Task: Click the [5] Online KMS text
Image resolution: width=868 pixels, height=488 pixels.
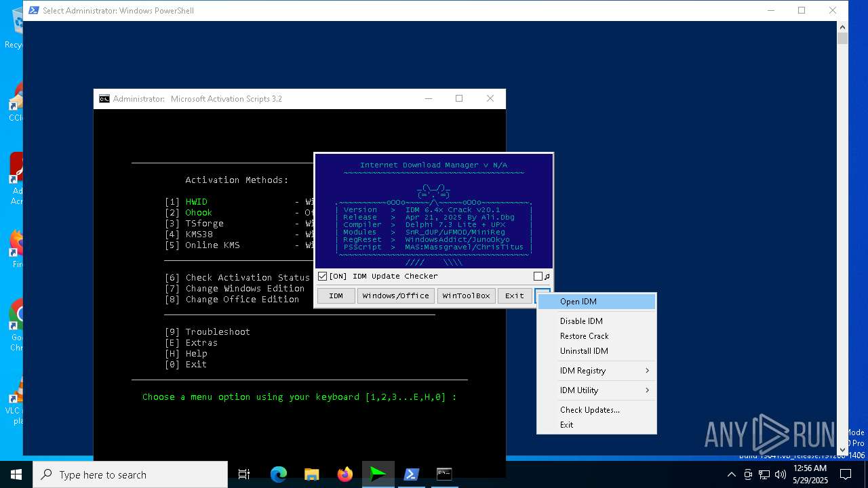Action: [x=202, y=245]
